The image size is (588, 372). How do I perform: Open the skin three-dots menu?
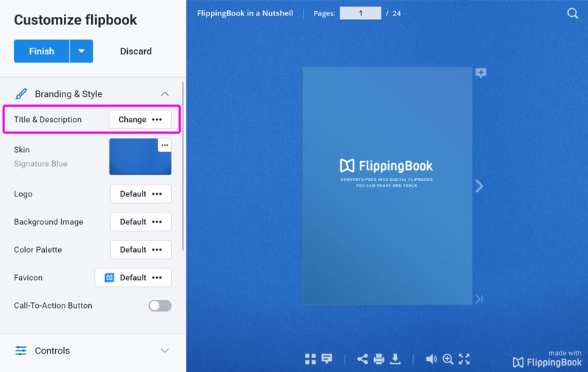coord(165,145)
